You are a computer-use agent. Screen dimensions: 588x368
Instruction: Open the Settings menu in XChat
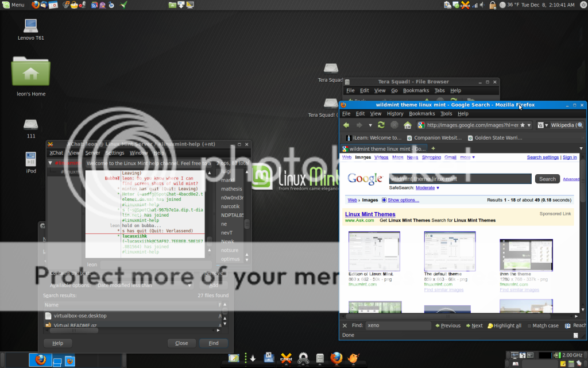114,153
